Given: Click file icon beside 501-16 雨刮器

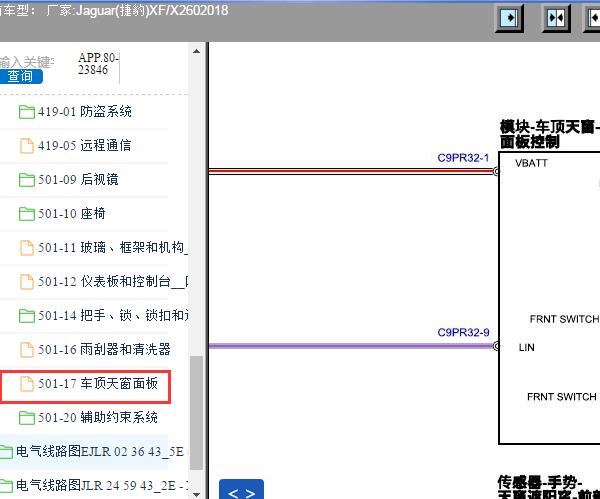Looking at the screenshot, I should pos(26,349).
